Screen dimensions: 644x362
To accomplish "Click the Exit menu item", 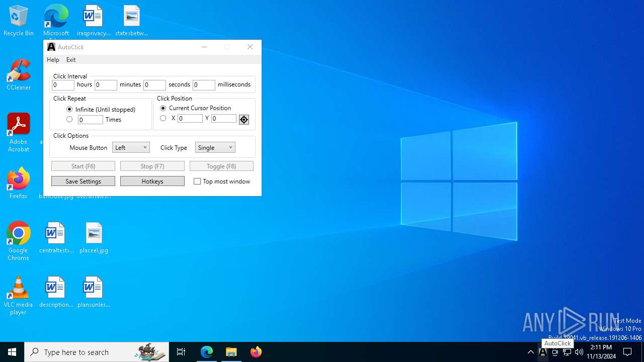I will pyautogui.click(x=71, y=60).
